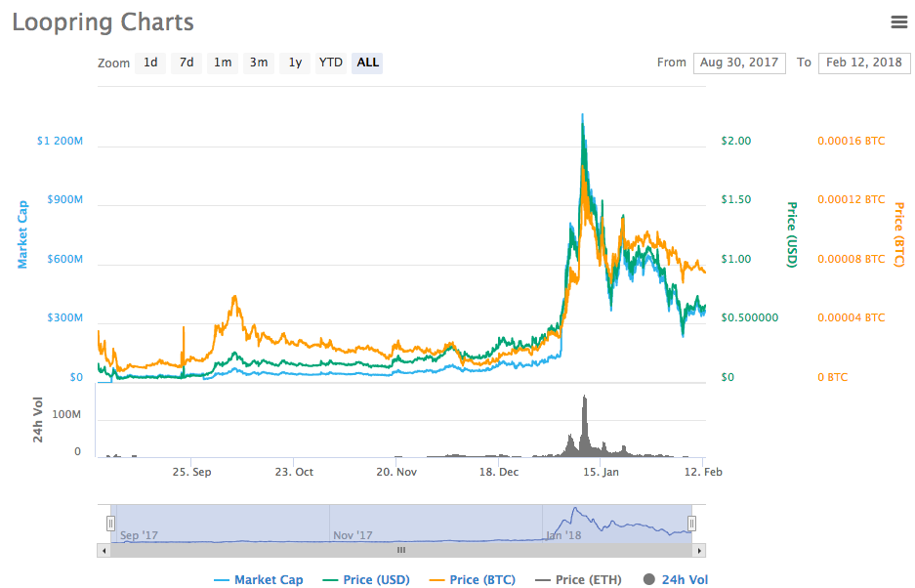Click the 0.00004 BTC axis label
915x588 pixels.
tap(852, 317)
